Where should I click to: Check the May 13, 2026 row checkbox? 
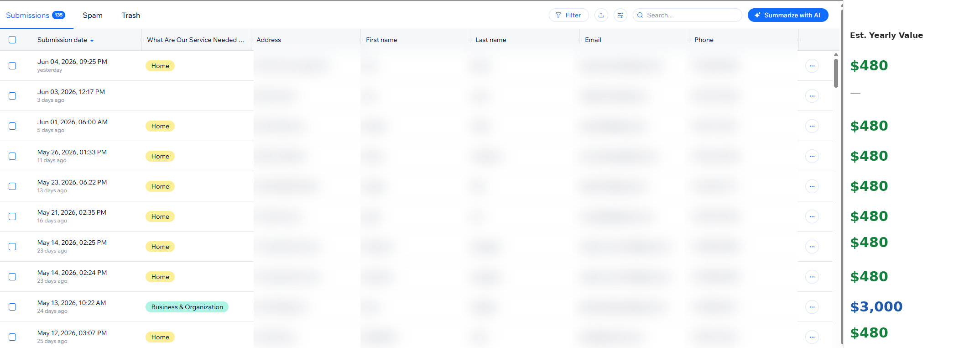tap(12, 307)
